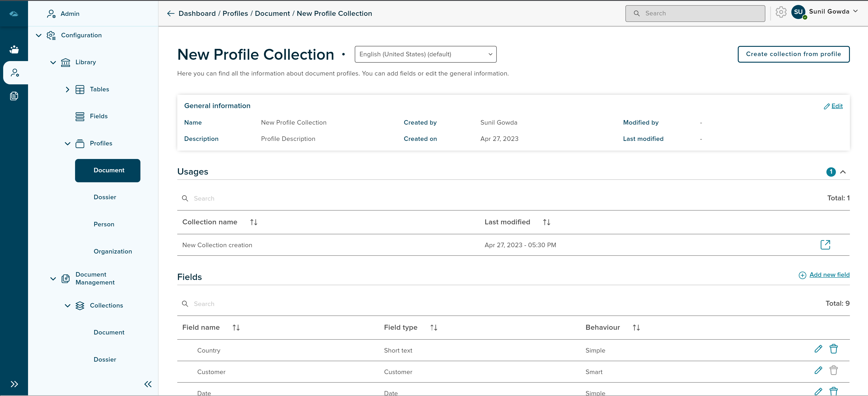Collapse the Usages section
This screenshot has width=868, height=396.
pyautogui.click(x=843, y=172)
